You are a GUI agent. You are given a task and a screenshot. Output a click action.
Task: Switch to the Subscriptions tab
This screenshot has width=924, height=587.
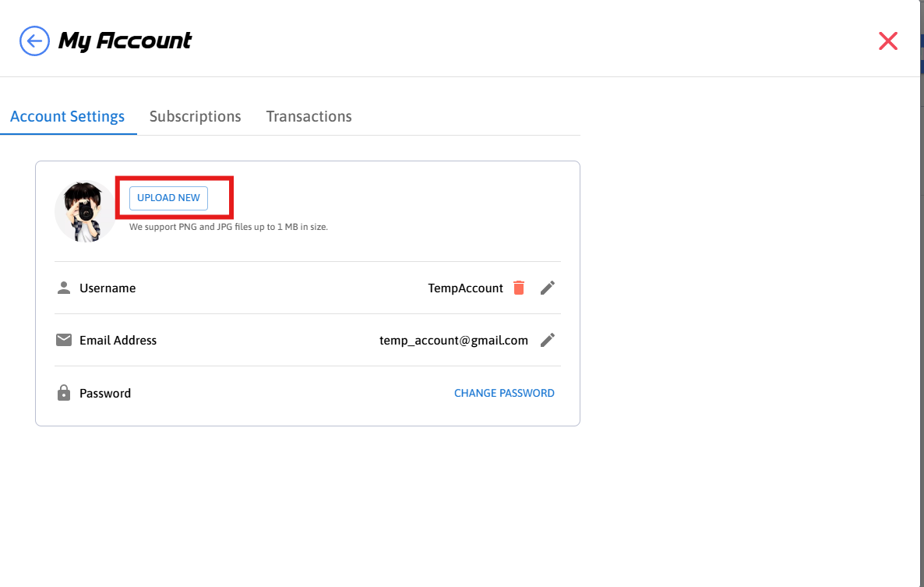(195, 116)
